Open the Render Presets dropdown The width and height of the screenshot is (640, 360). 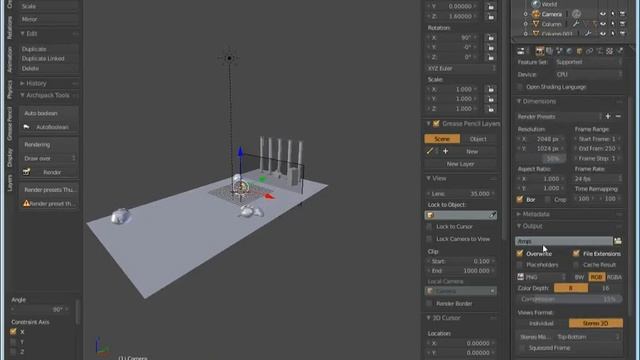point(559,116)
